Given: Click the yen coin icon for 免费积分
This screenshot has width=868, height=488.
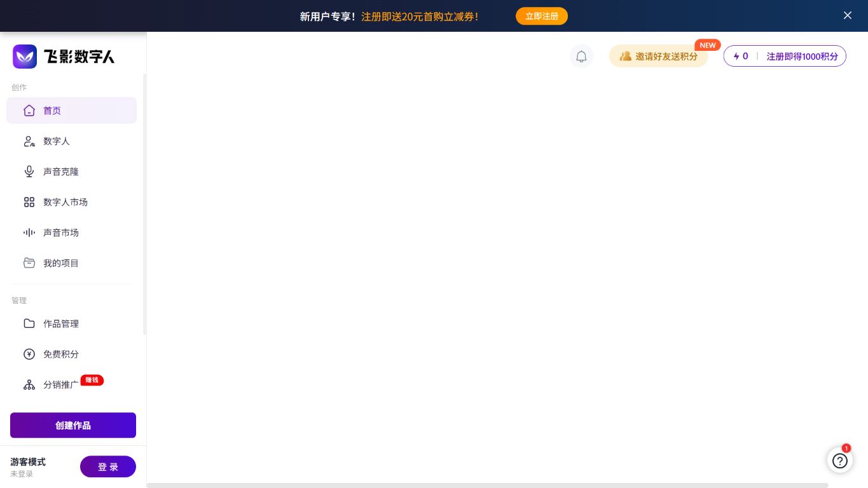Looking at the screenshot, I should point(29,354).
